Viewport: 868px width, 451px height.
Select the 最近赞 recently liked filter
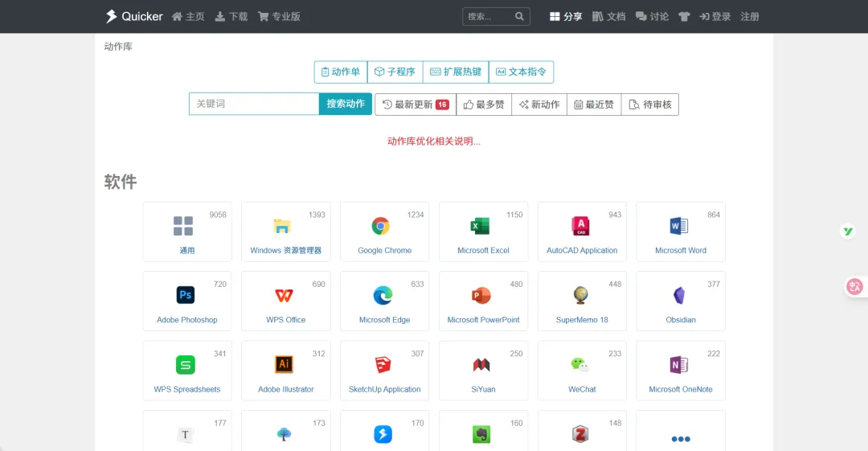[x=594, y=105]
